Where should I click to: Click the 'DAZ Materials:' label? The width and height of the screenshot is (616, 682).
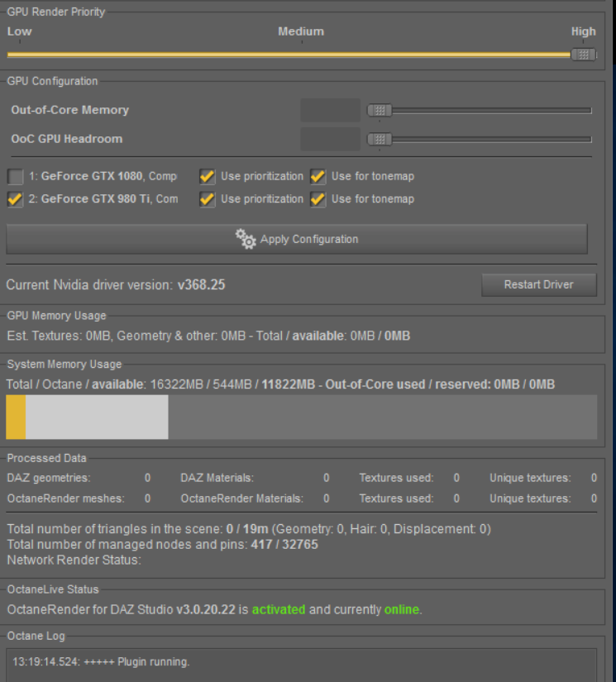click(x=217, y=478)
